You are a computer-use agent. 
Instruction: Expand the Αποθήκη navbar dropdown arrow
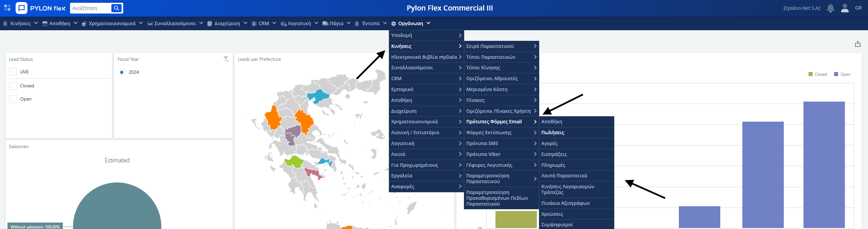pos(75,23)
